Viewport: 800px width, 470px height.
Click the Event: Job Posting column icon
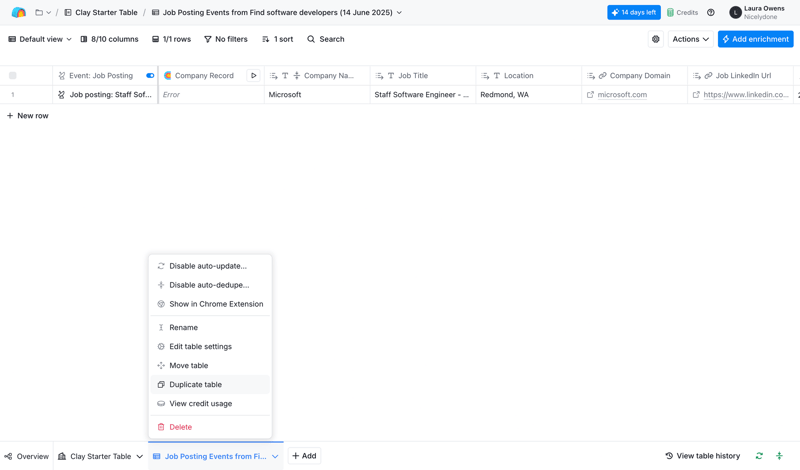point(62,76)
